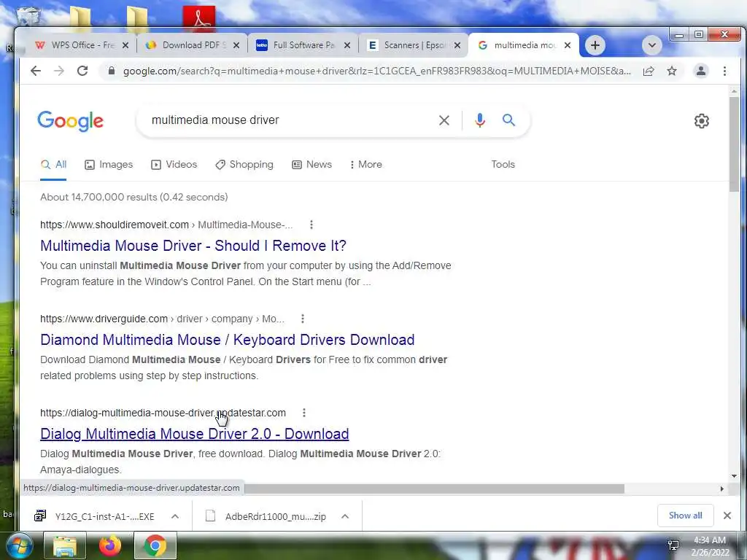The width and height of the screenshot is (747, 560).
Task: Show Images results
Action: (x=109, y=165)
